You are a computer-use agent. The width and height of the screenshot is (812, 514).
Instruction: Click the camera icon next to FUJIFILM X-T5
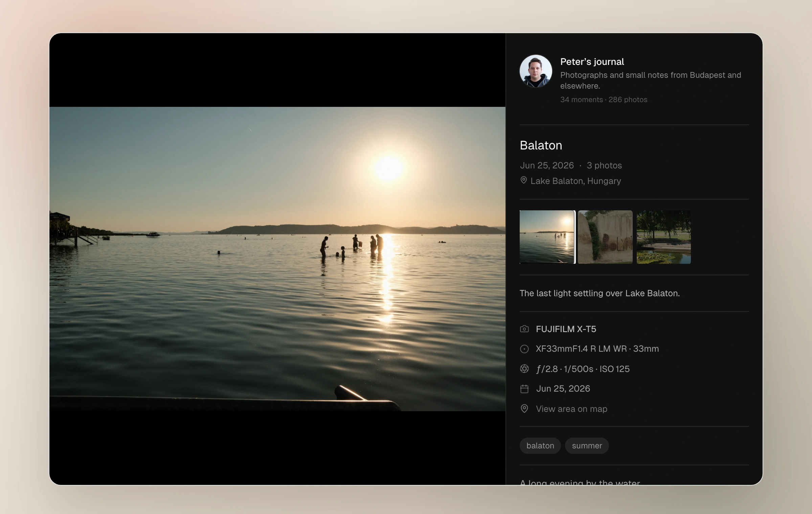click(524, 329)
